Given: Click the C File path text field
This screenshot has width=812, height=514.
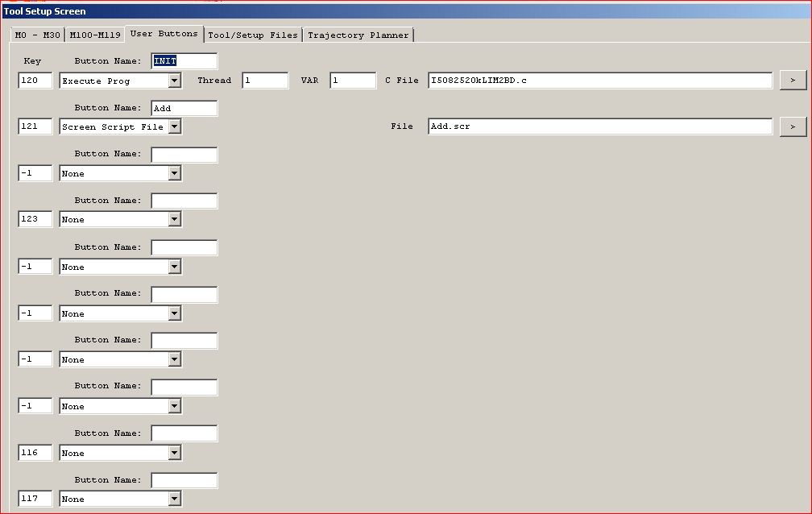Looking at the screenshot, I should pyautogui.click(x=600, y=81).
